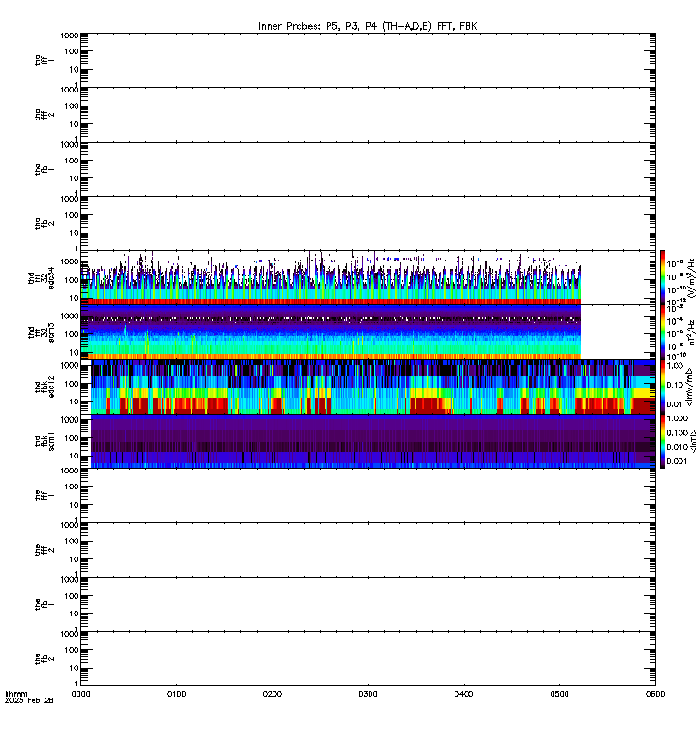Click the "thd fbk edc12" panel label
Image resolution: width=700 pixels, height=747 pixels.
(44, 387)
